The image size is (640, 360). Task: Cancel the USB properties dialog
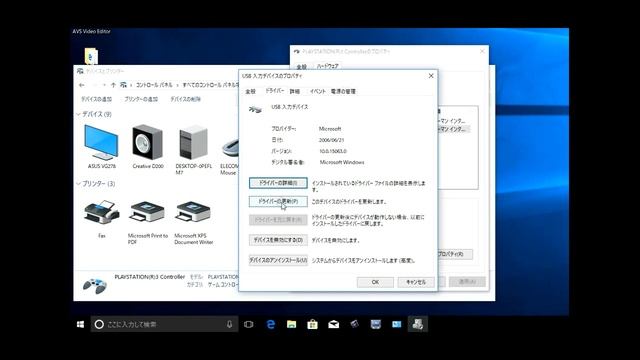point(416,282)
